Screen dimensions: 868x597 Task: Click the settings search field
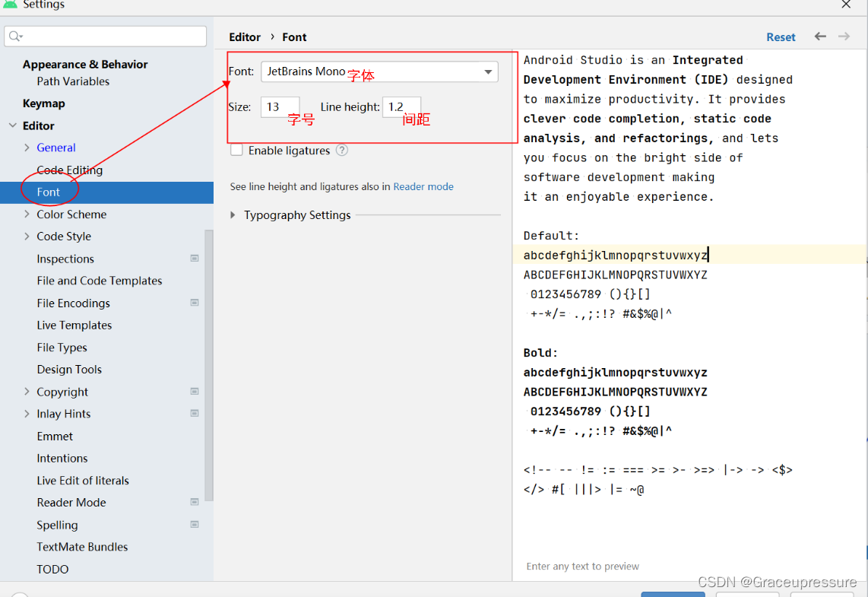(x=105, y=37)
